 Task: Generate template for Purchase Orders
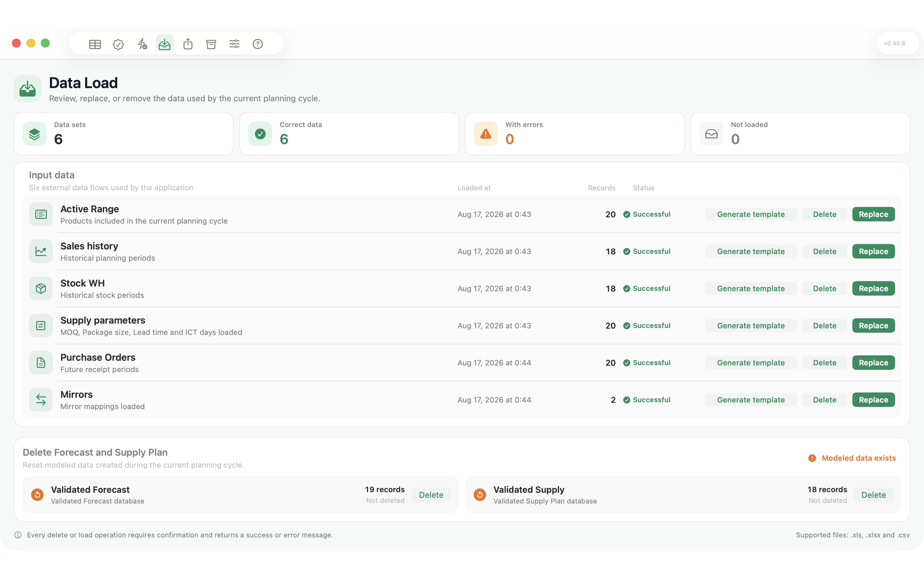[x=751, y=363]
